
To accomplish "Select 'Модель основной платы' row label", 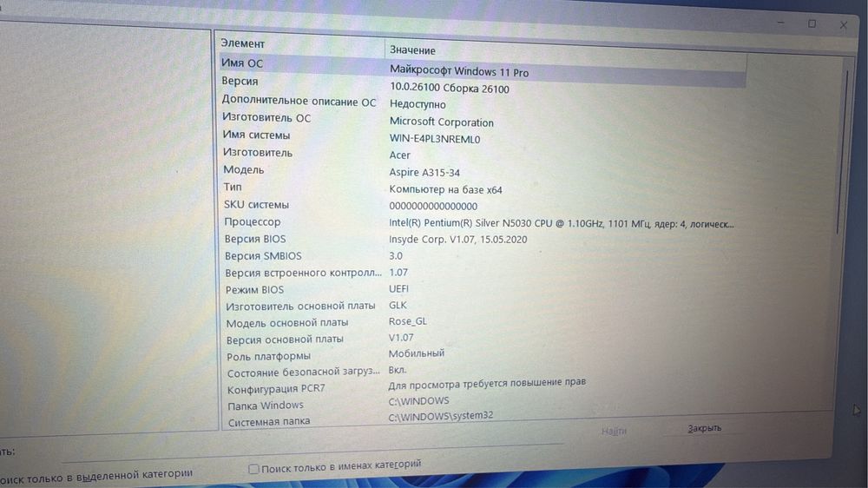I will tap(287, 322).
